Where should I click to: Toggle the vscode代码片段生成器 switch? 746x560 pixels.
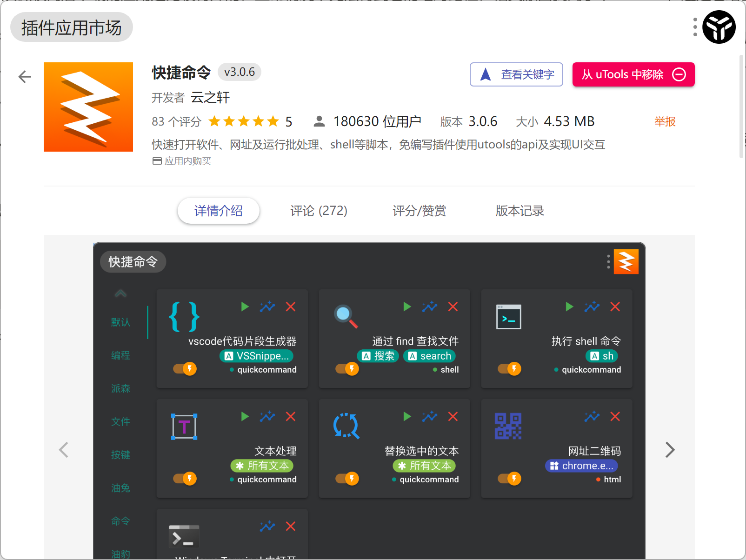coord(185,369)
